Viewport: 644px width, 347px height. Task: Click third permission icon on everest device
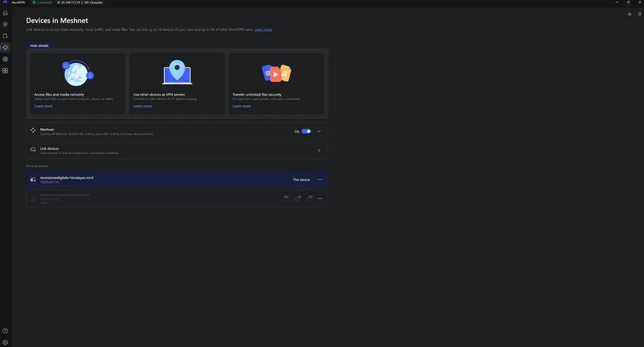[x=310, y=198]
